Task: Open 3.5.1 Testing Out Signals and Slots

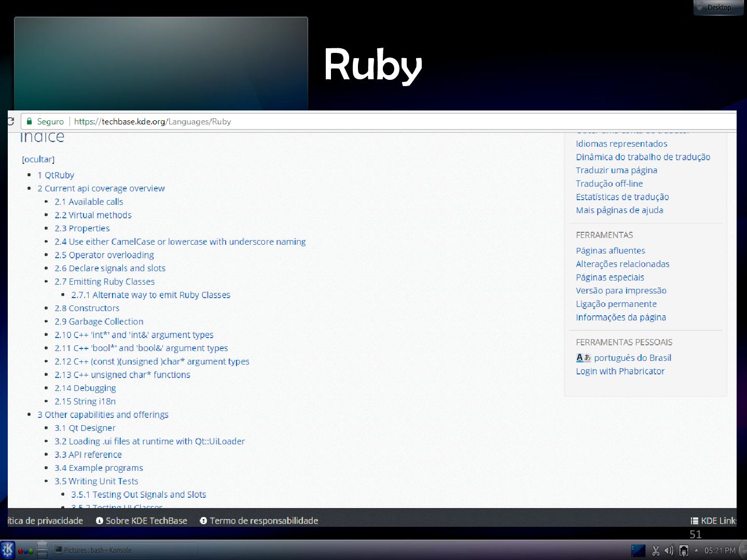Action: pos(139,495)
